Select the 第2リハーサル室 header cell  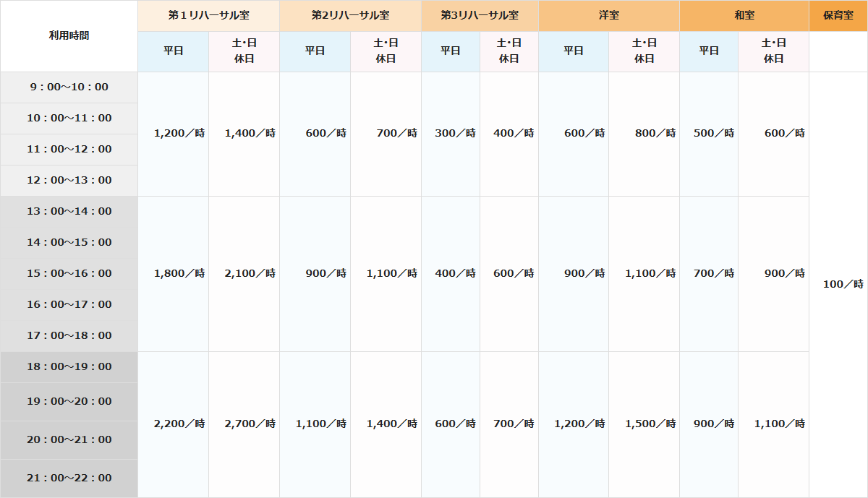pos(350,15)
